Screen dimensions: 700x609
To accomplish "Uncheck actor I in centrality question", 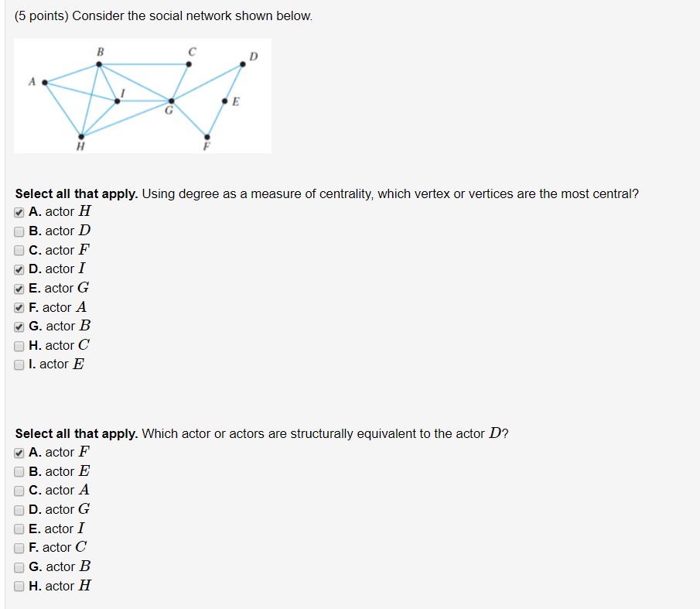I will pos(19,269).
